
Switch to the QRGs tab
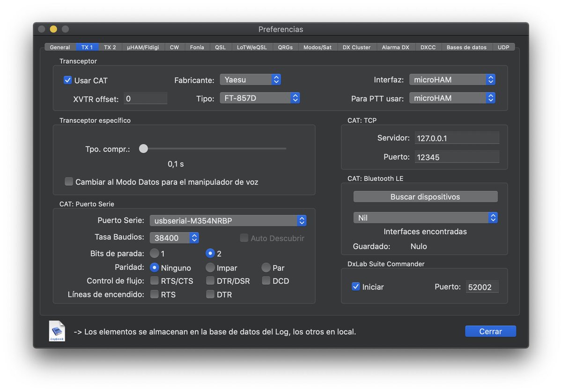point(286,47)
